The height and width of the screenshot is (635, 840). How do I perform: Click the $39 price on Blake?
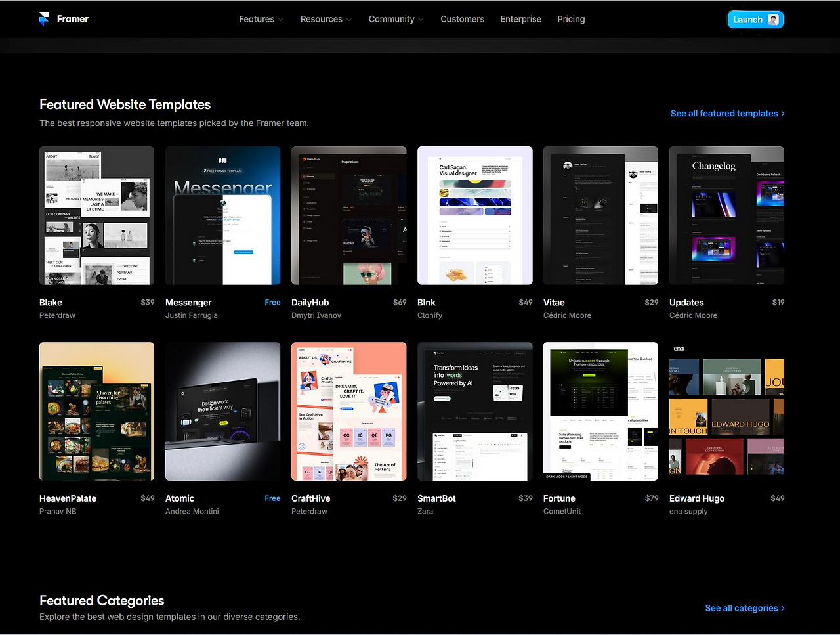(148, 302)
